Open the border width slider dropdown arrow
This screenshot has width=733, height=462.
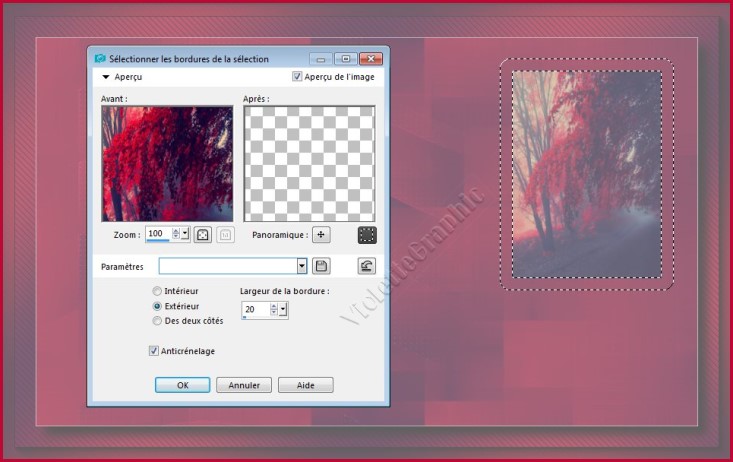[x=284, y=310]
